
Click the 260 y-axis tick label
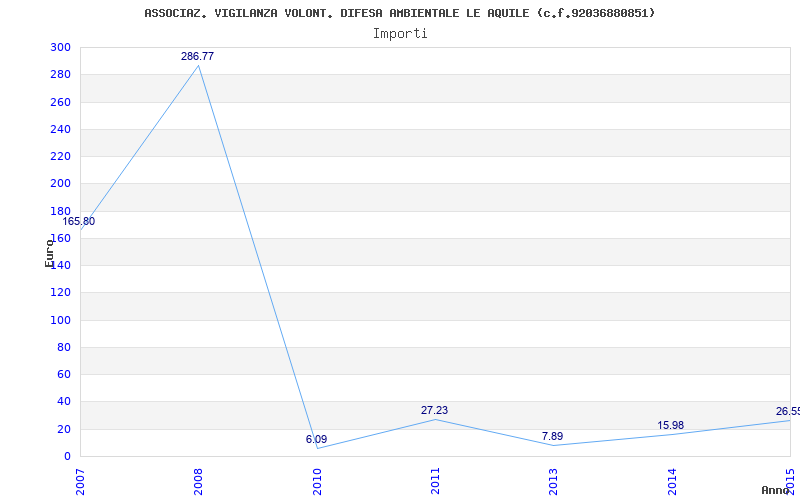point(61,102)
